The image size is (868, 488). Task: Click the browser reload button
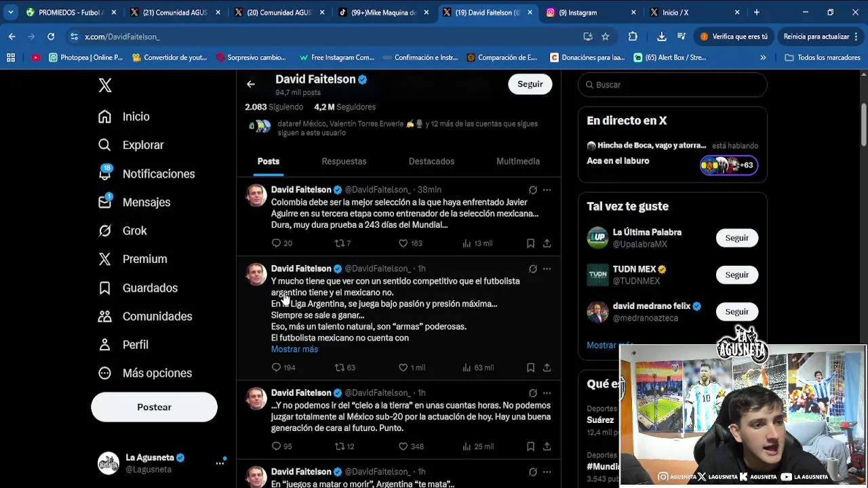point(51,37)
